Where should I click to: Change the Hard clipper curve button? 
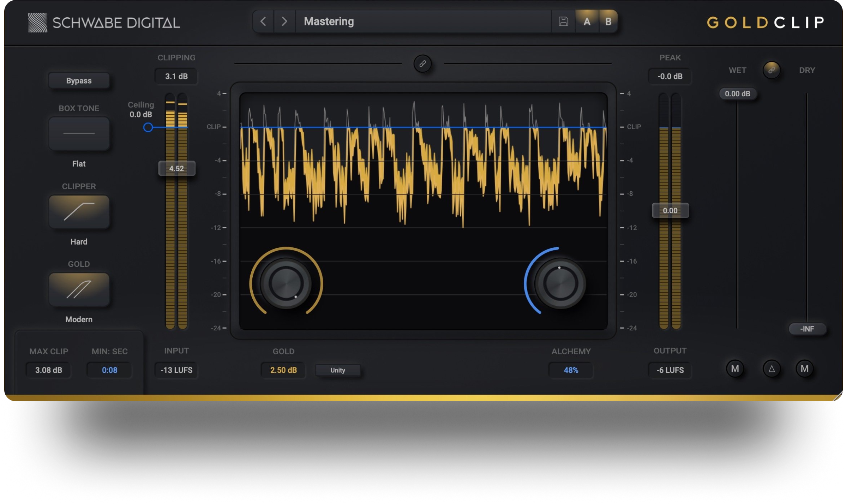click(79, 212)
